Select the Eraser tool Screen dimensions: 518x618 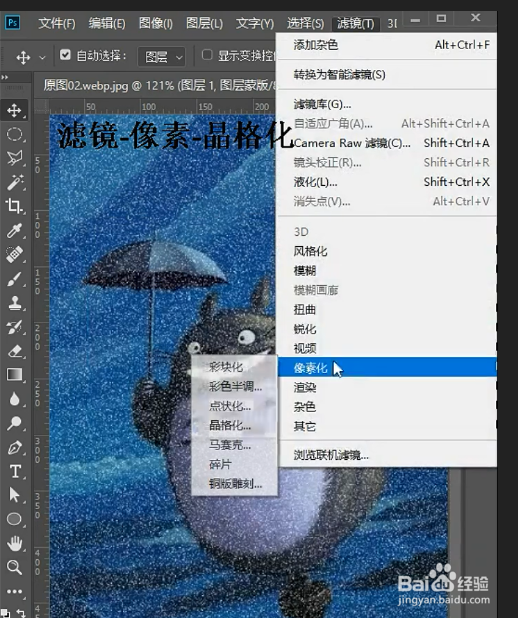pos(15,351)
